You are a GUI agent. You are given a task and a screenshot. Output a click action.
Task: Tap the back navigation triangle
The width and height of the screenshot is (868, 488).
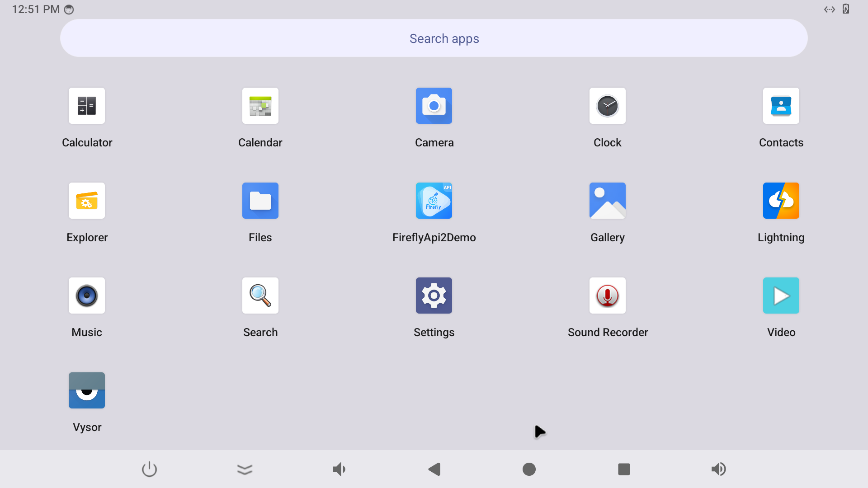pyautogui.click(x=434, y=469)
